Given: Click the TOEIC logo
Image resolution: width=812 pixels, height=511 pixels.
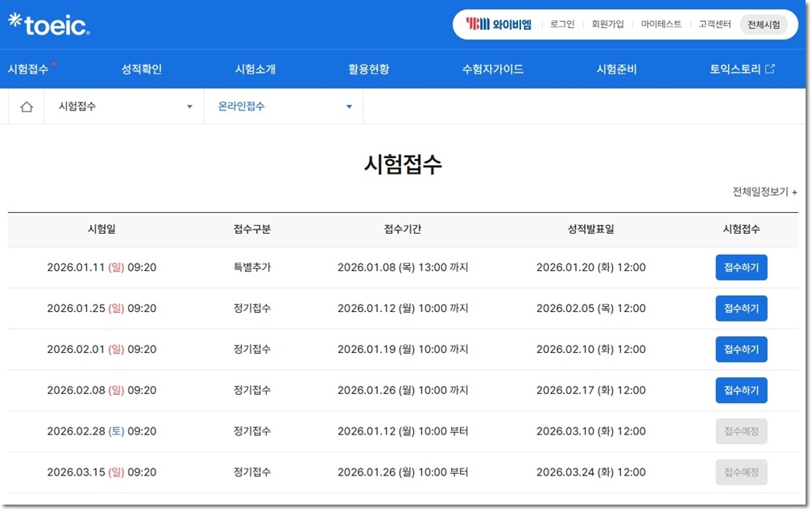Looking at the screenshot, I should pos(49,24).
